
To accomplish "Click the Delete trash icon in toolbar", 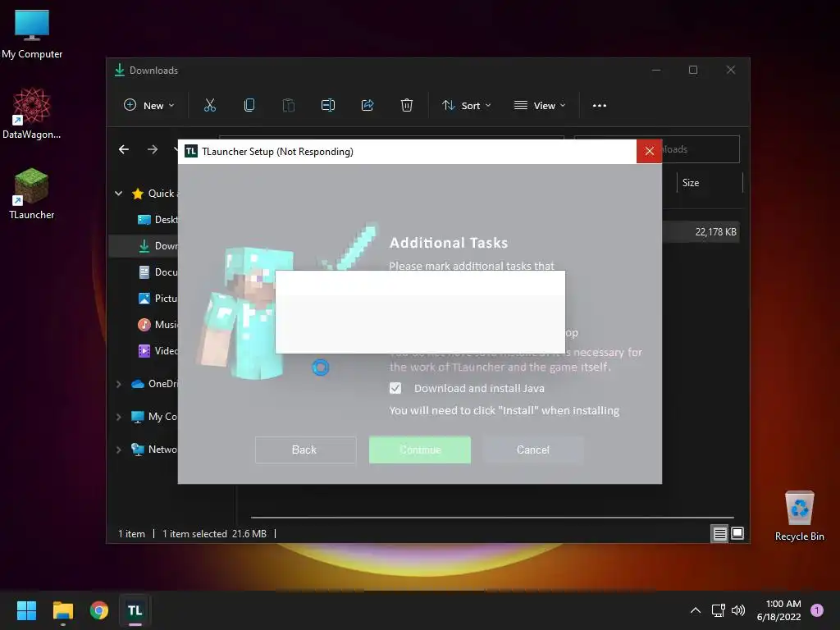I will (407, 105).
